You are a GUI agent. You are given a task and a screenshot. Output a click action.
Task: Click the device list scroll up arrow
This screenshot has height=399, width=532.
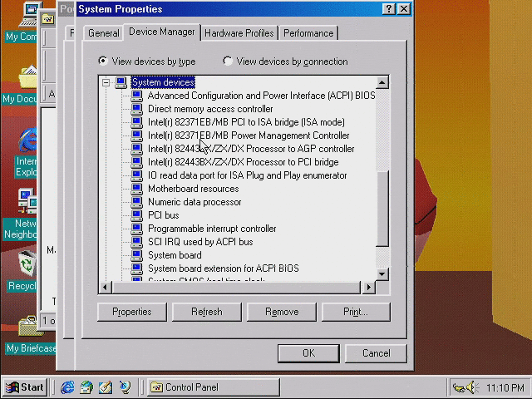[x=382, y=82]
